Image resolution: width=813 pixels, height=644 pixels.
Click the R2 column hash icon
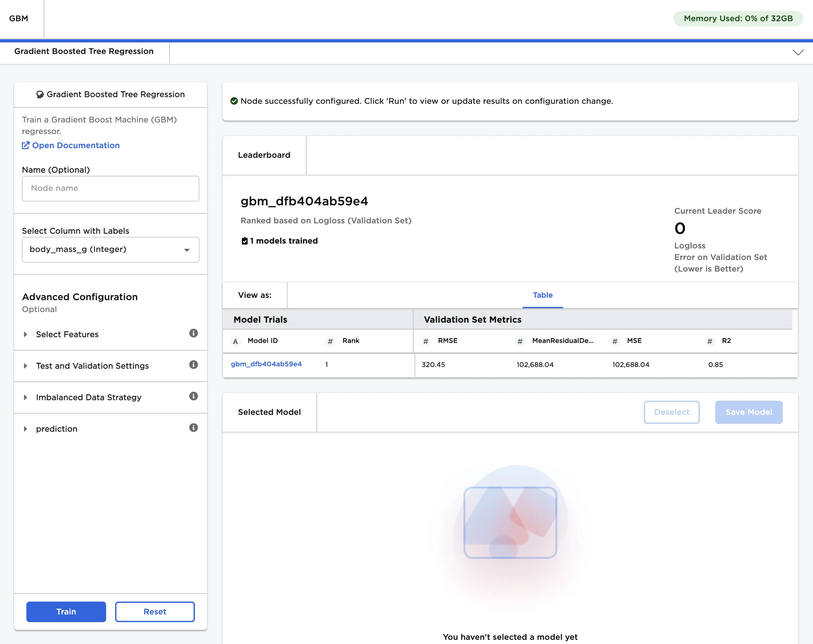(709, 341)
